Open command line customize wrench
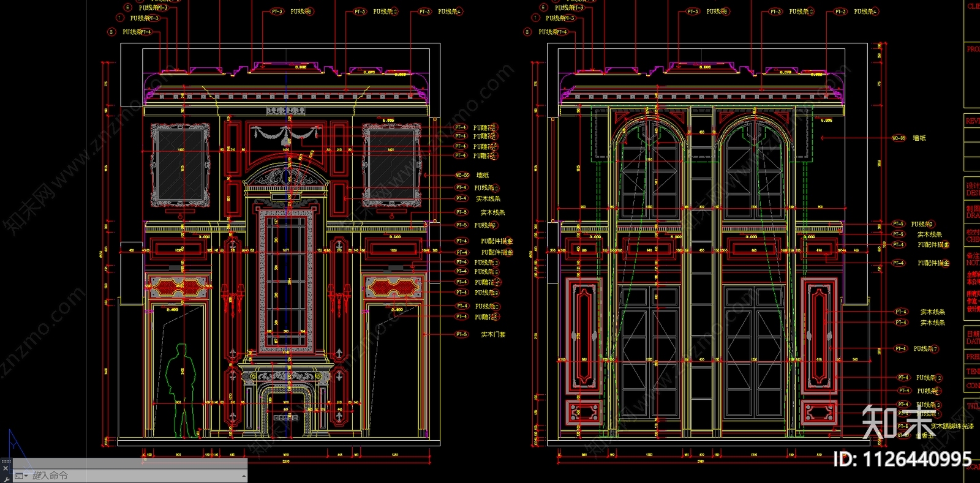This screenshot has height=483, width=980. pyautogui.click(x=6, y=479)
